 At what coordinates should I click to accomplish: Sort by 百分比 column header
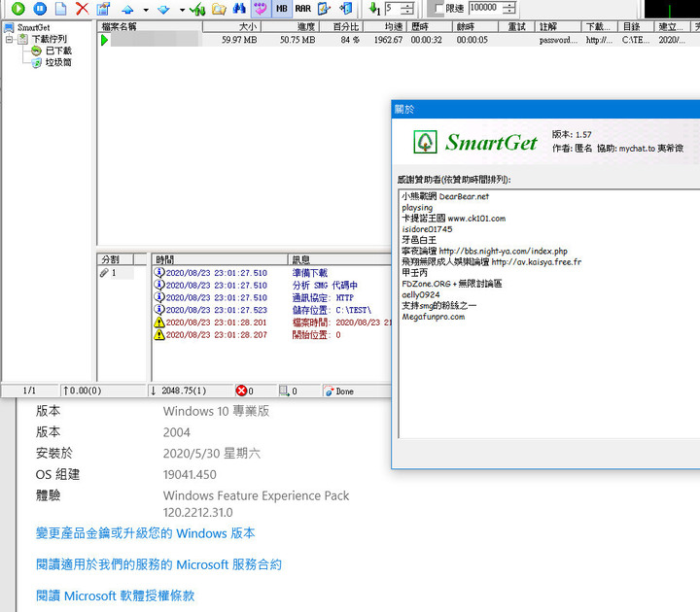tap(341, 27)
